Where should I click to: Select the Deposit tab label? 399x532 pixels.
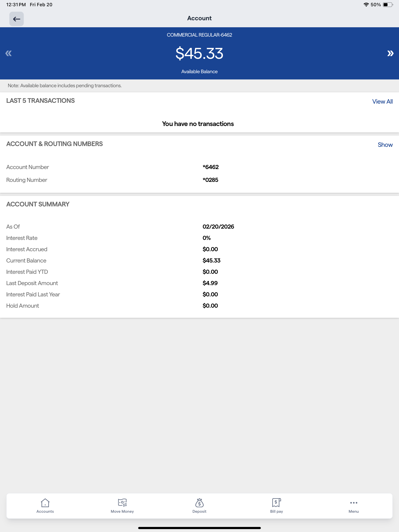(199, 511)
